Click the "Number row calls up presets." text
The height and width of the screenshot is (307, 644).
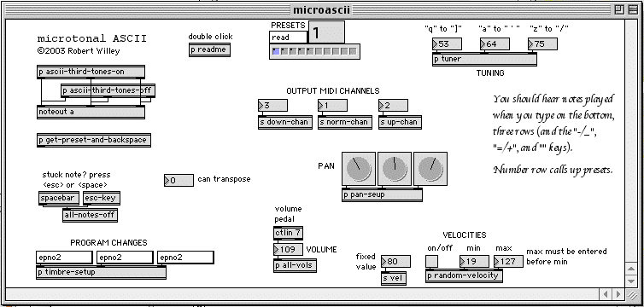(x=553, y=170)
